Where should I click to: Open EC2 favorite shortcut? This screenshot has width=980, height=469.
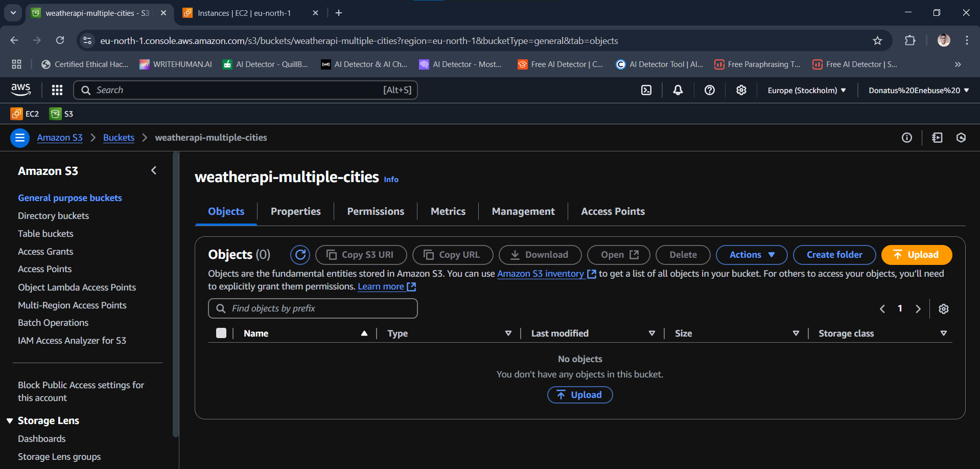25,114
